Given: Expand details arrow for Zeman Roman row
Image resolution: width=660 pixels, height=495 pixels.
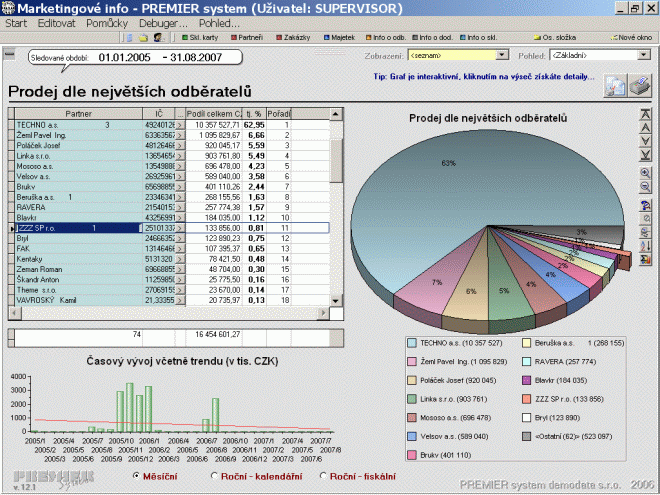Looking at the screenshot, I should pyautogui.click(x=180, y=269).
